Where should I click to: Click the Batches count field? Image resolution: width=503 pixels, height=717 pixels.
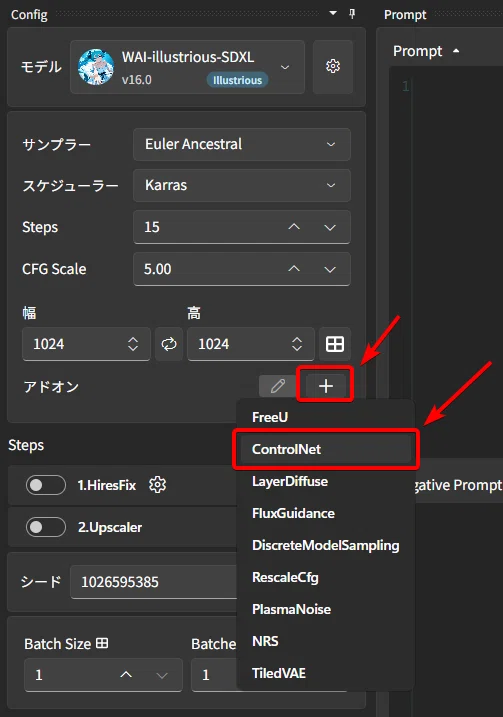click(214, 675)
